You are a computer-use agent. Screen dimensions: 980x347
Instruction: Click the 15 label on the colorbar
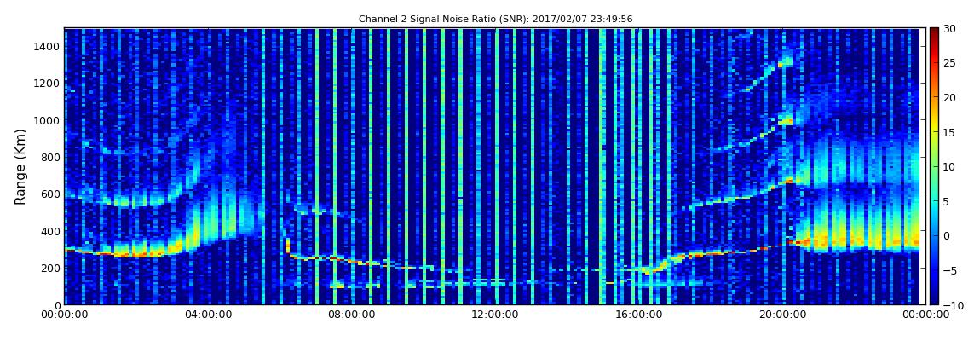pyautogui.click(x=950, y=132)
